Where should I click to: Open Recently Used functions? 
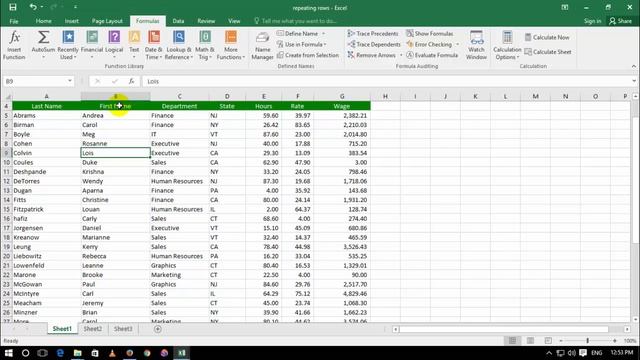[68, 45]
